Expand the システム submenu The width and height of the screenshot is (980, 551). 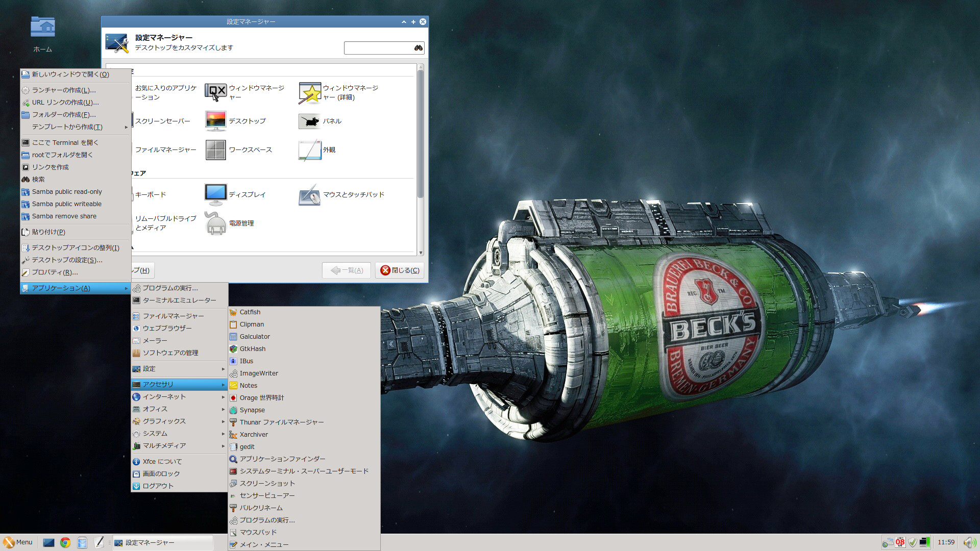pos(179,434)
